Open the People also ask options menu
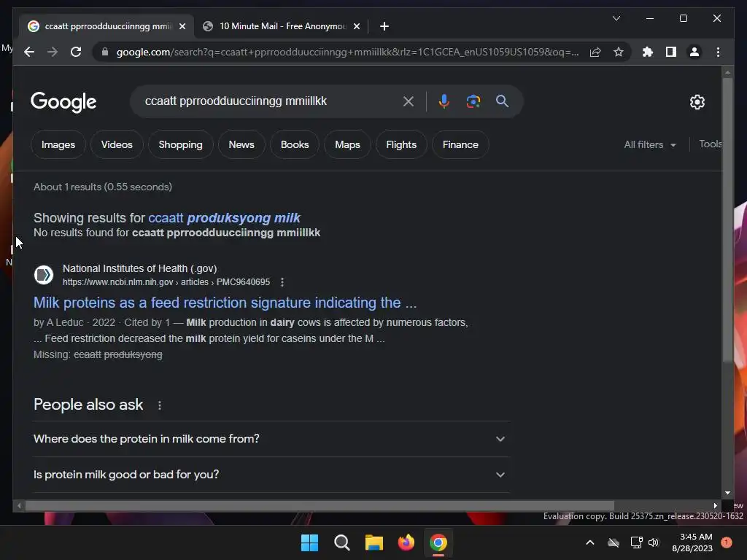 click(x=160, y=405)
